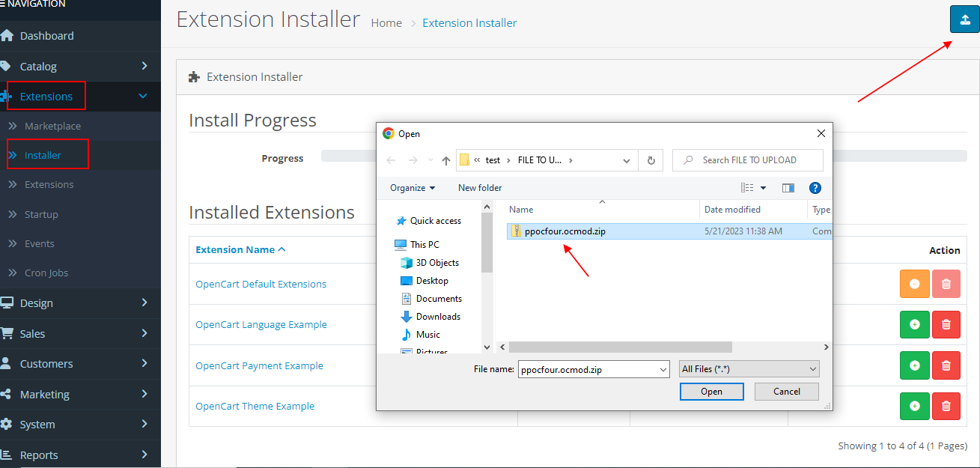The width and height of the screenshot is (980, 468).
Task: Open the Cron Jobs submenu item
Action: pyautogui.click(x=46, y=273)
